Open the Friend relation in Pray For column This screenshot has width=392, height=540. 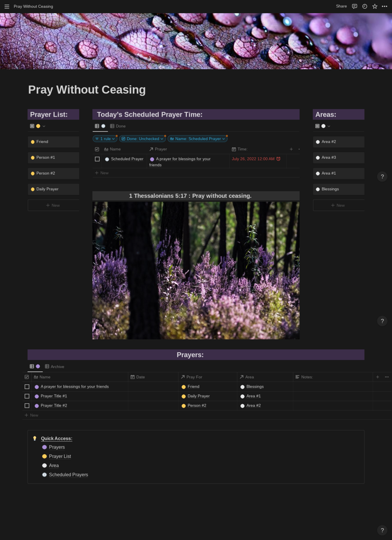tap(190, 387)
